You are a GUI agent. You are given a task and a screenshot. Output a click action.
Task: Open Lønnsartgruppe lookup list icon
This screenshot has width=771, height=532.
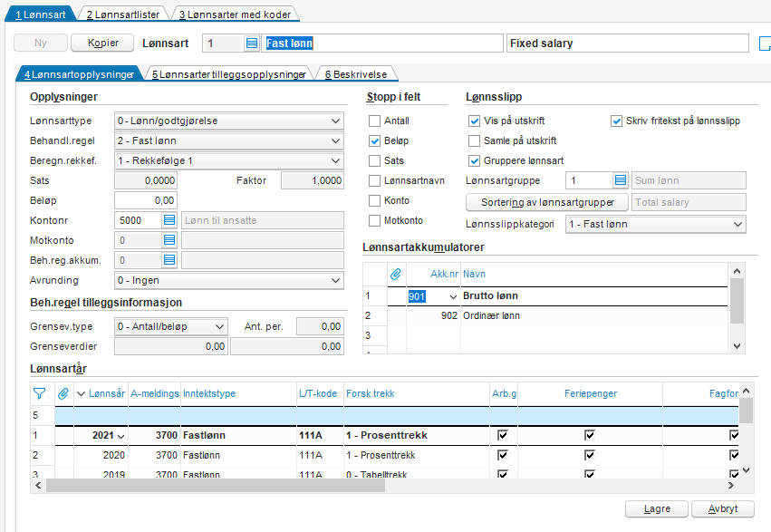620,180
